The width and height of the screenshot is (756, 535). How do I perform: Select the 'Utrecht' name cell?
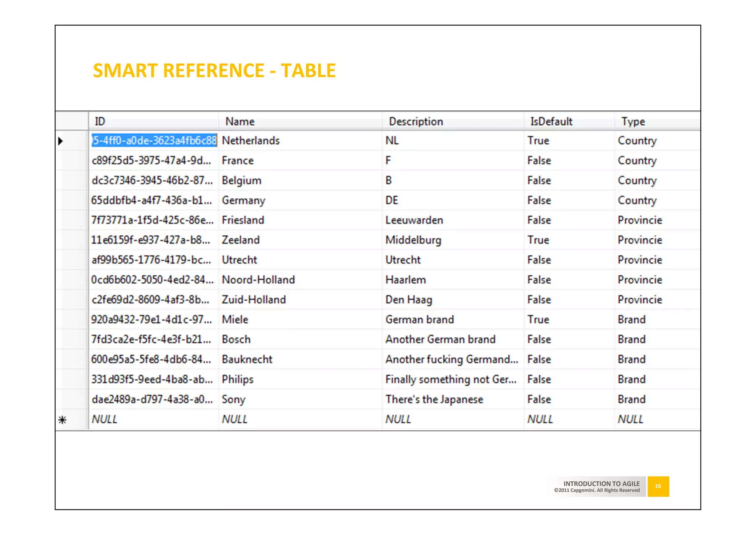click(300, 260)
